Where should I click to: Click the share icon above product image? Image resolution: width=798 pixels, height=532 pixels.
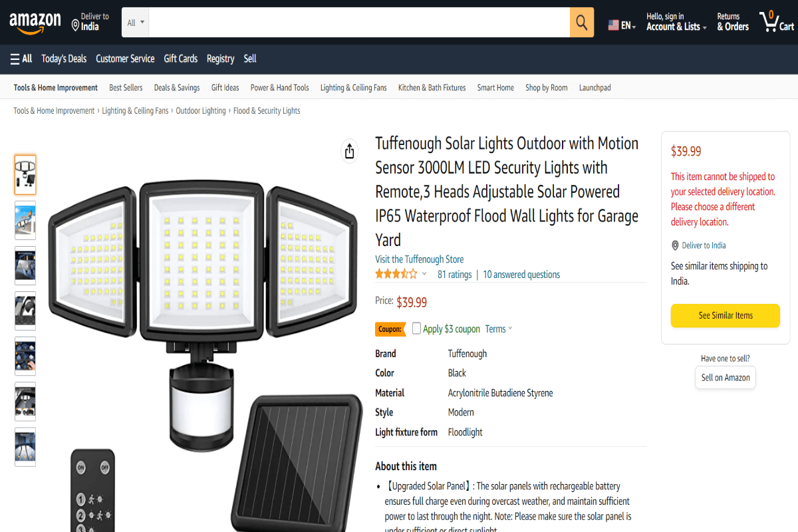350,152
